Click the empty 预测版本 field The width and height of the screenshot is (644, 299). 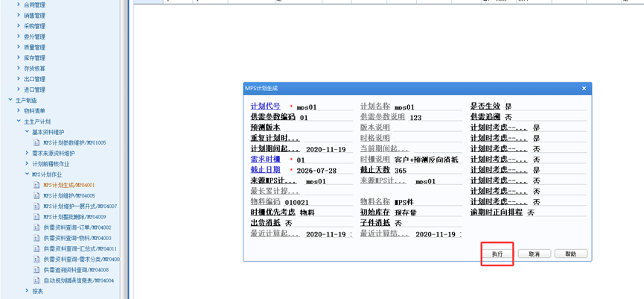coord(318,128)
